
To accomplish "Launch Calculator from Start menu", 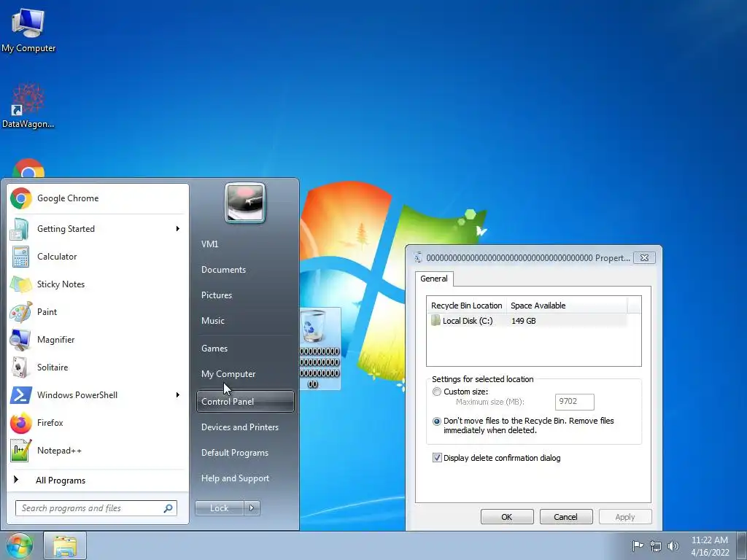I will coord(98,257).
